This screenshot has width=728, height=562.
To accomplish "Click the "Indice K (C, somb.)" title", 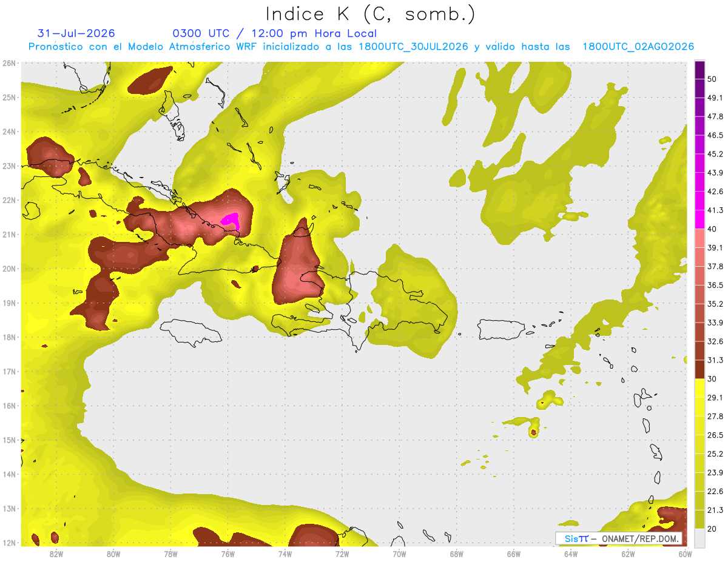I will [370, 13].
